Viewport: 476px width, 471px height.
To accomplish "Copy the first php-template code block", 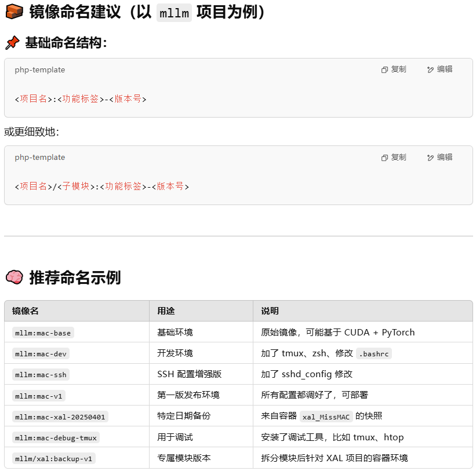I will pos(394,70).
